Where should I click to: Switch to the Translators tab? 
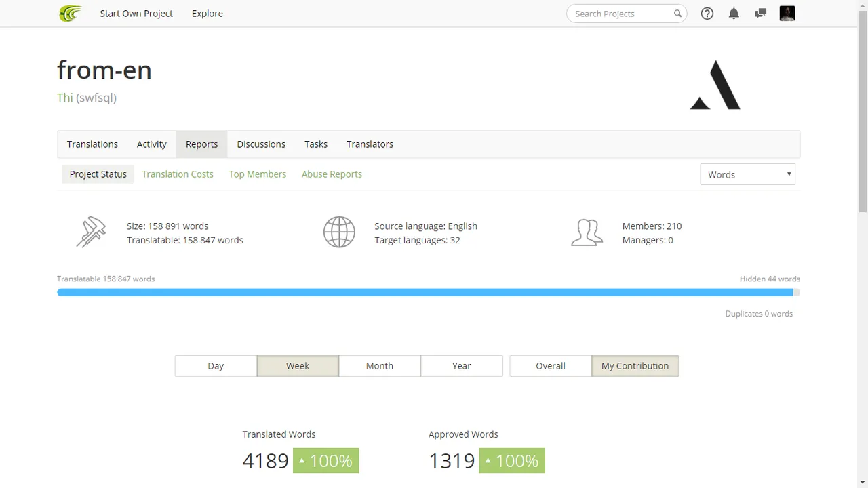370,144
